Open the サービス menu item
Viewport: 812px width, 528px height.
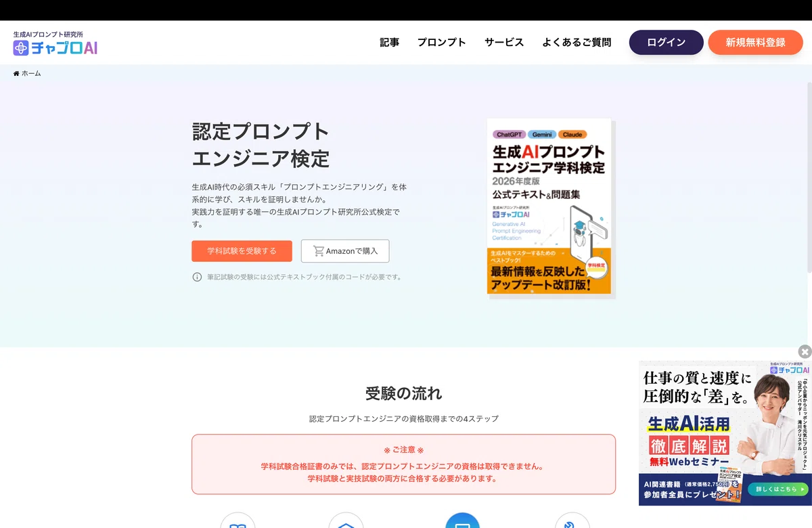tap(504, 42)
